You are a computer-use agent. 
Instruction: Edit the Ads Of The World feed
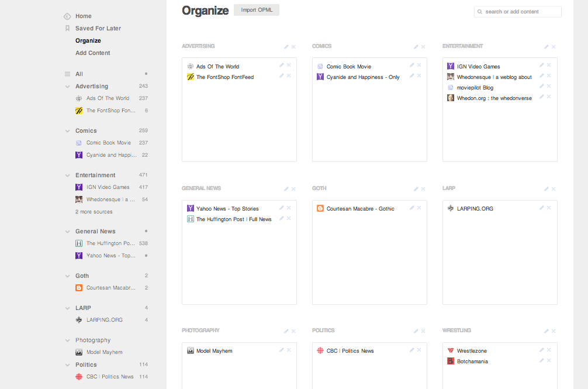click(x=282, y=66)
